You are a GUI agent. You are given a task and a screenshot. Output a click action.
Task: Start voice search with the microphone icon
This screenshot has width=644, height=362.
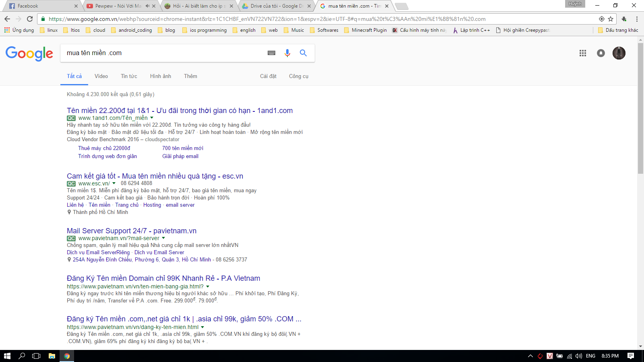tap(287, 53)
